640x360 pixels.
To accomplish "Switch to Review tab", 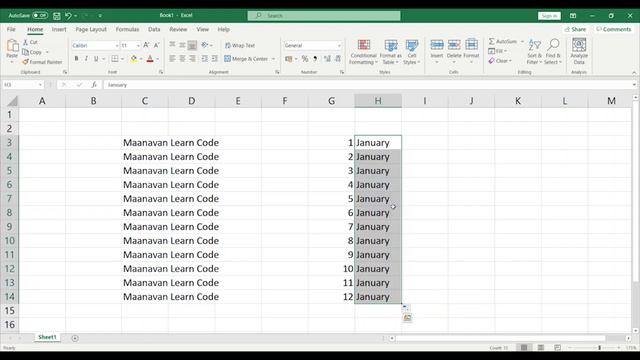I will click(x=178, y=29).
